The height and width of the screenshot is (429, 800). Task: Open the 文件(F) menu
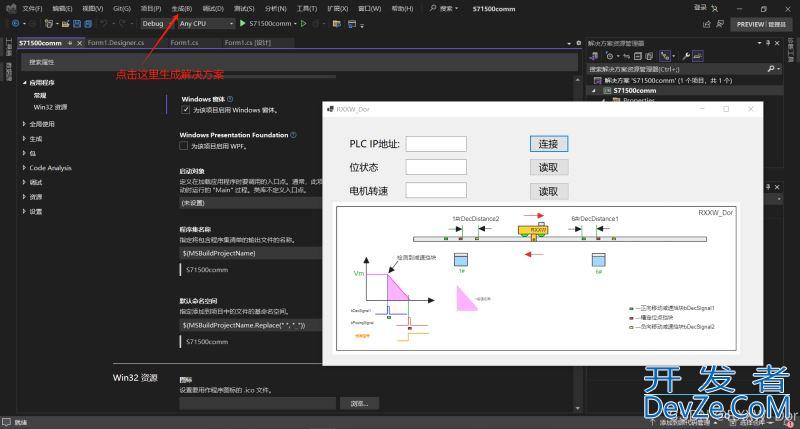(x=32, y=9)
